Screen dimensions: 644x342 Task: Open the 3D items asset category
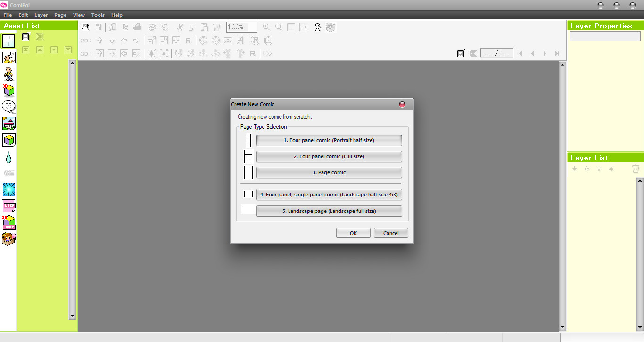8,90
